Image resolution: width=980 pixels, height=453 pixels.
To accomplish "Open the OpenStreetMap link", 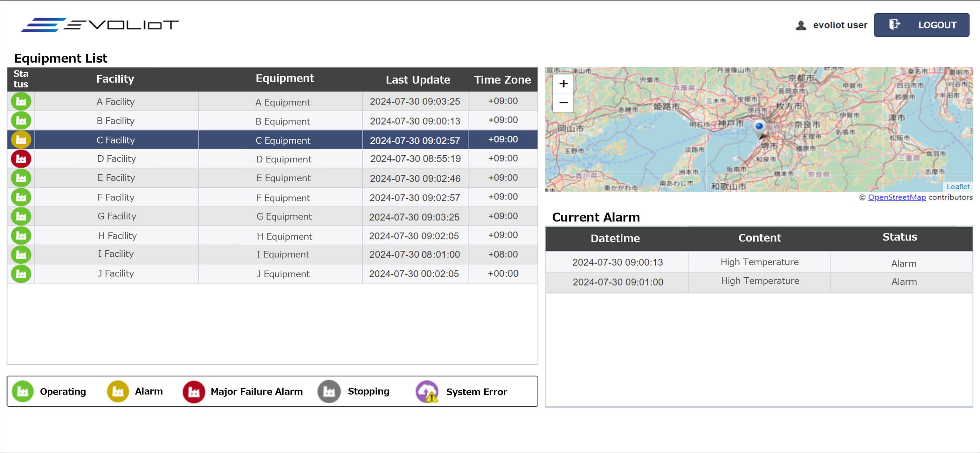I will tap(897, 197).
